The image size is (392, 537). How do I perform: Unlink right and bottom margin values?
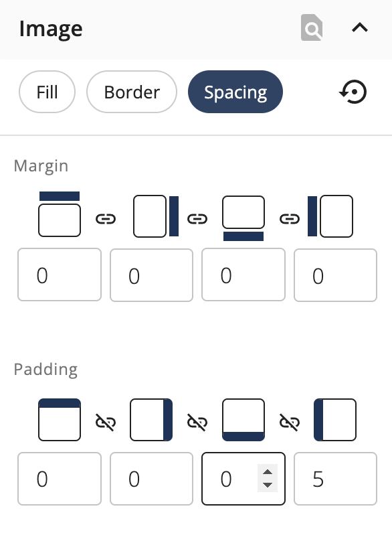[197, 219]
